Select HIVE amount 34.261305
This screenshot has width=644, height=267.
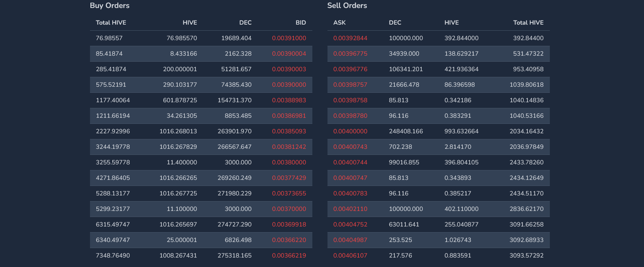tap(182, 116)
